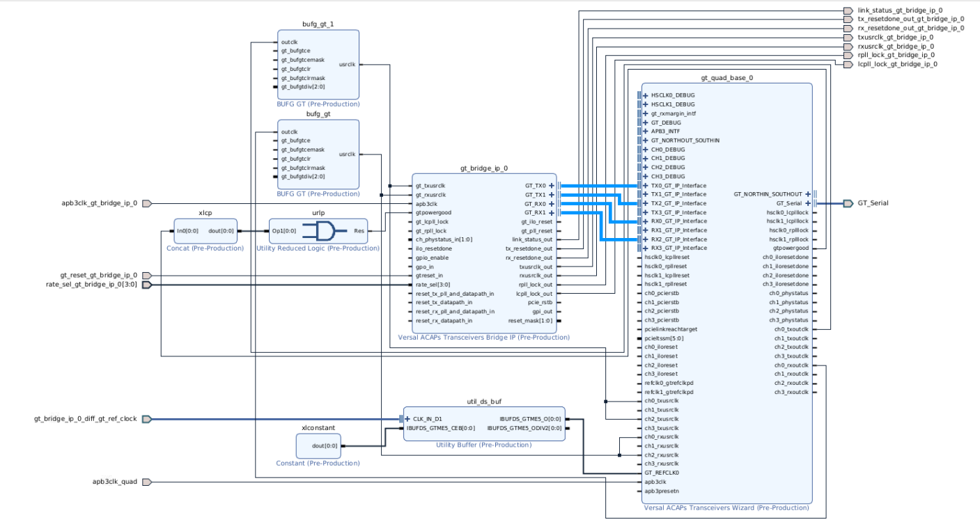The image size is (980, 522).
Task: Open the Versal ACAPs Transceivers Wizard (Pre-Production) link
Action: (727, 507)
